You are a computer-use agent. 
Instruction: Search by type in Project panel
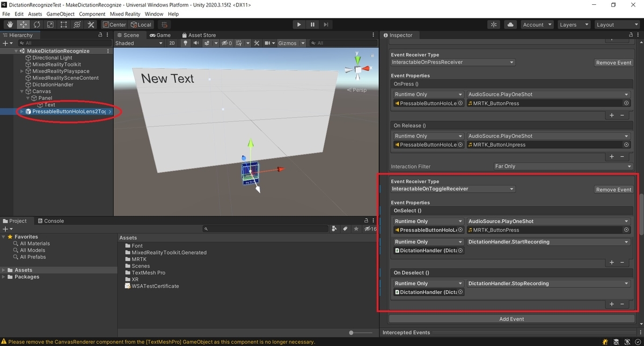point(335,229)
